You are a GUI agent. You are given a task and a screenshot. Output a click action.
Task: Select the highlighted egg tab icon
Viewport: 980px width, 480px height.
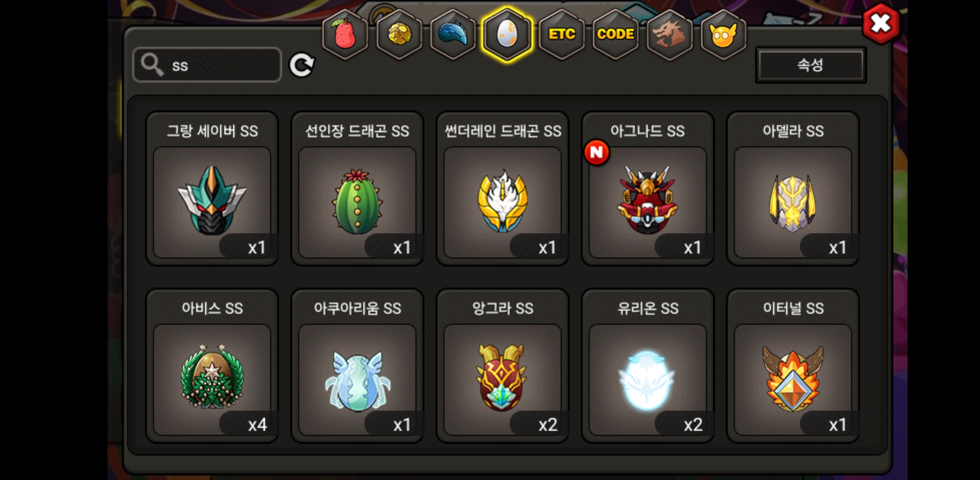click(x=507, y=35)
